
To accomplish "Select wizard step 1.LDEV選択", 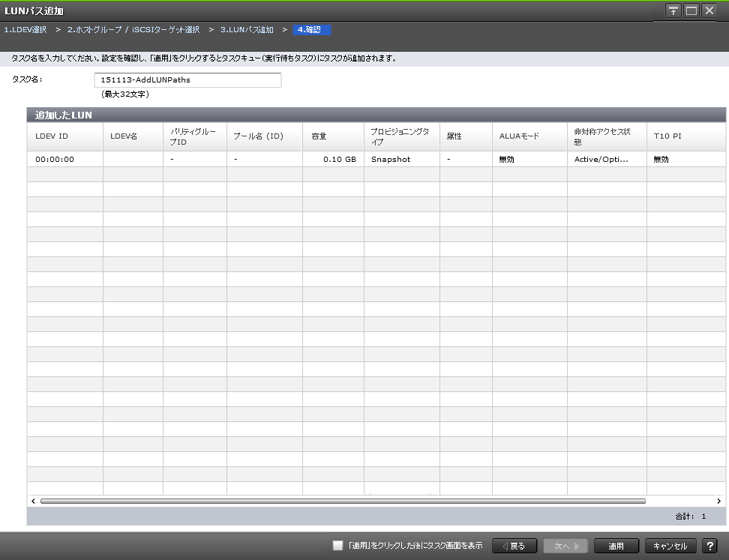I will click(25, 30).
